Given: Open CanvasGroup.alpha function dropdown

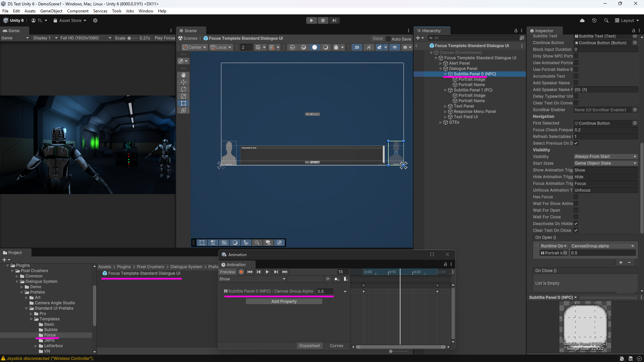Looking at the screenshot, I should [x=603, y=246].
